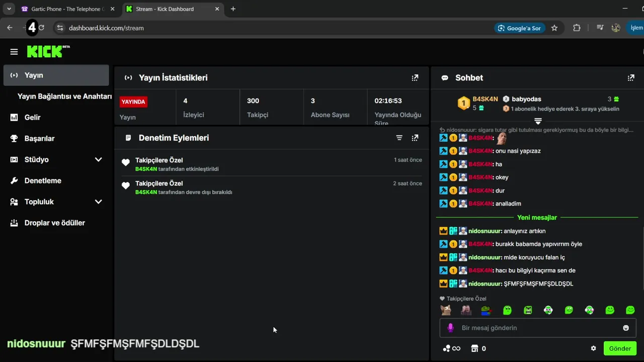The image size is (644, 362).
Task: Click the Başarılar trophy icon in sidebar
Action: [x=14, y=138]
